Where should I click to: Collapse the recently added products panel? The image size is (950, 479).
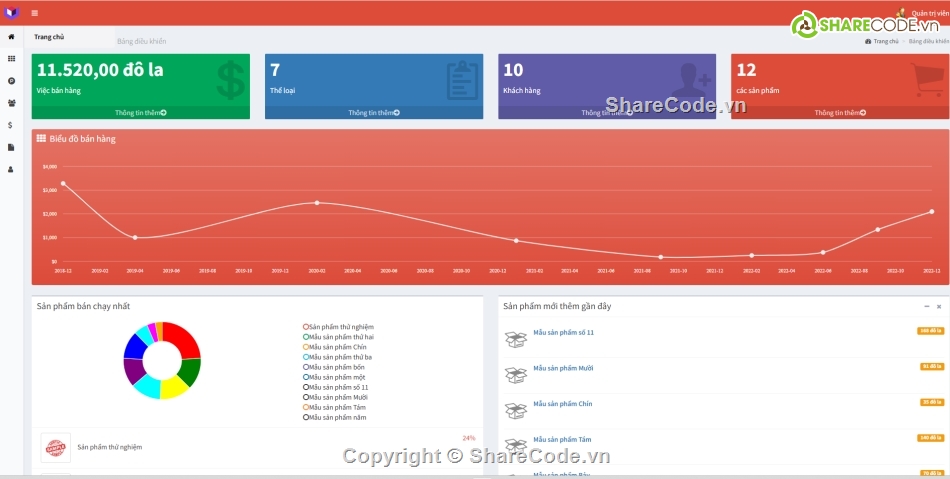click(x=925, y=306)
